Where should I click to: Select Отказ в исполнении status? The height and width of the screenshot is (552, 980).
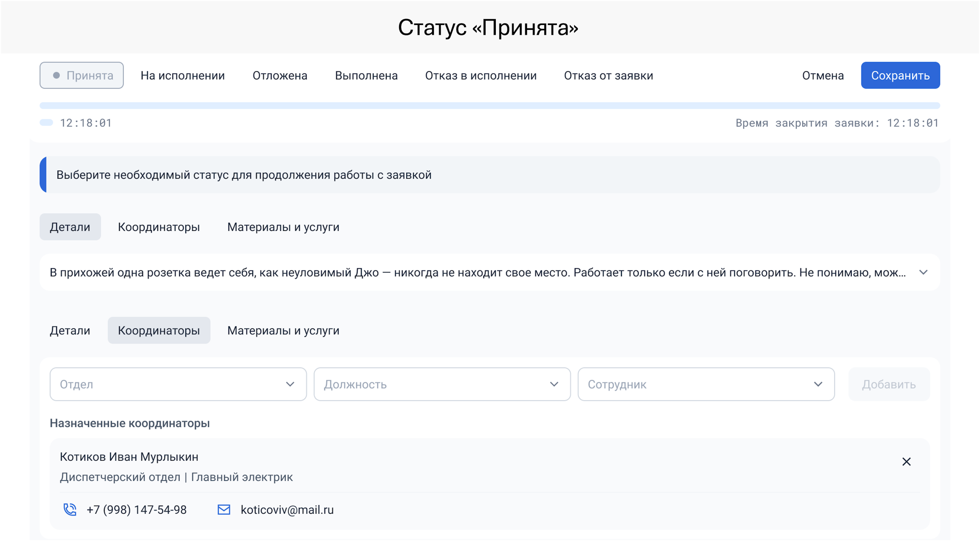pos(481,75)
